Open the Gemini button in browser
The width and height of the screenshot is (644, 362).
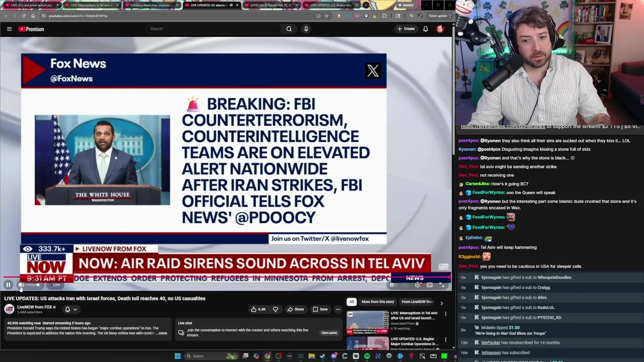405,5
